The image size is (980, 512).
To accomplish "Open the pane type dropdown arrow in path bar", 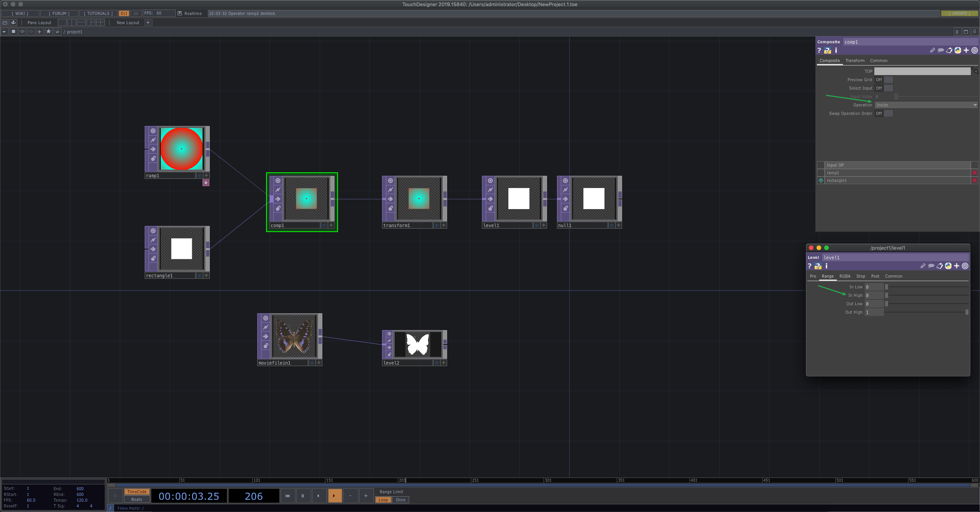I will [4, 32].
